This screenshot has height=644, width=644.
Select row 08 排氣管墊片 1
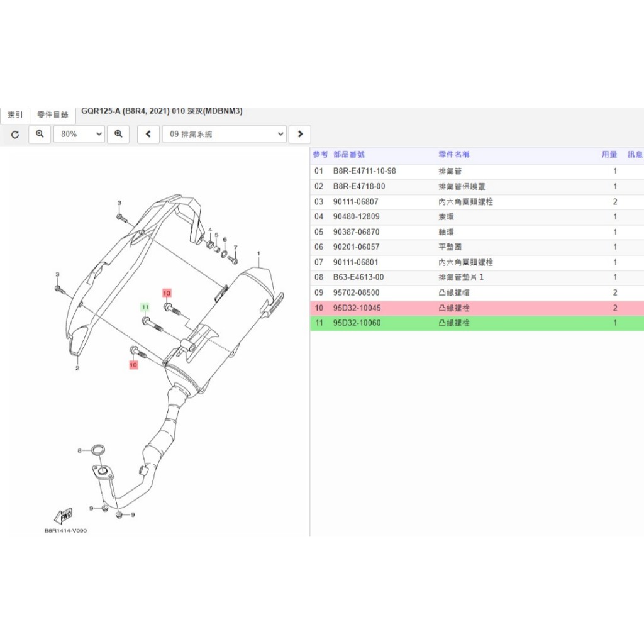(x=477, y=277)
